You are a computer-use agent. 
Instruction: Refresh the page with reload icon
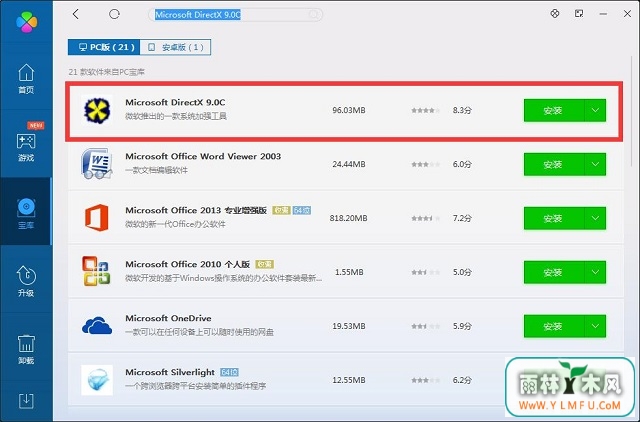pos(114,14)
